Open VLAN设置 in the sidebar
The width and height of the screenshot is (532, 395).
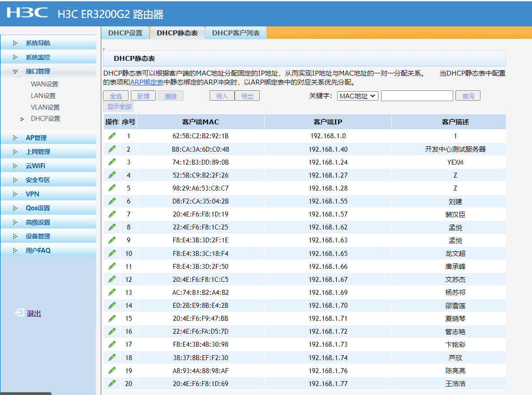coord(45,107)
